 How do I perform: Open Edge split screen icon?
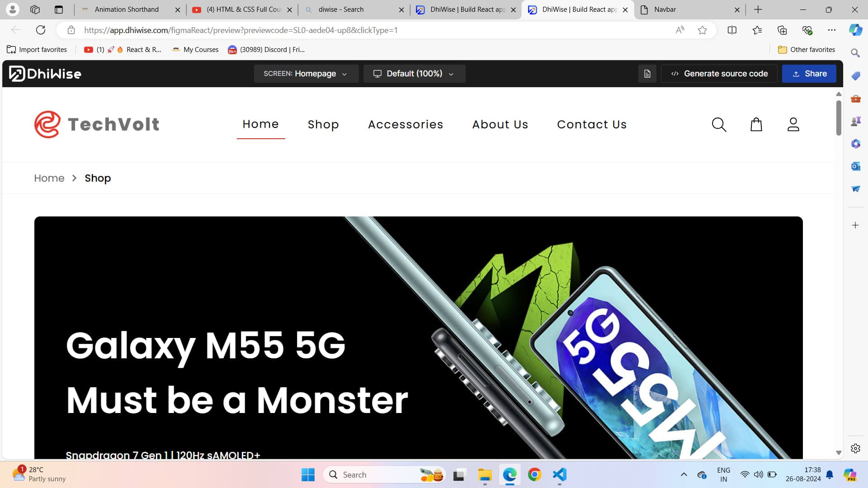(x=732, y=30)
